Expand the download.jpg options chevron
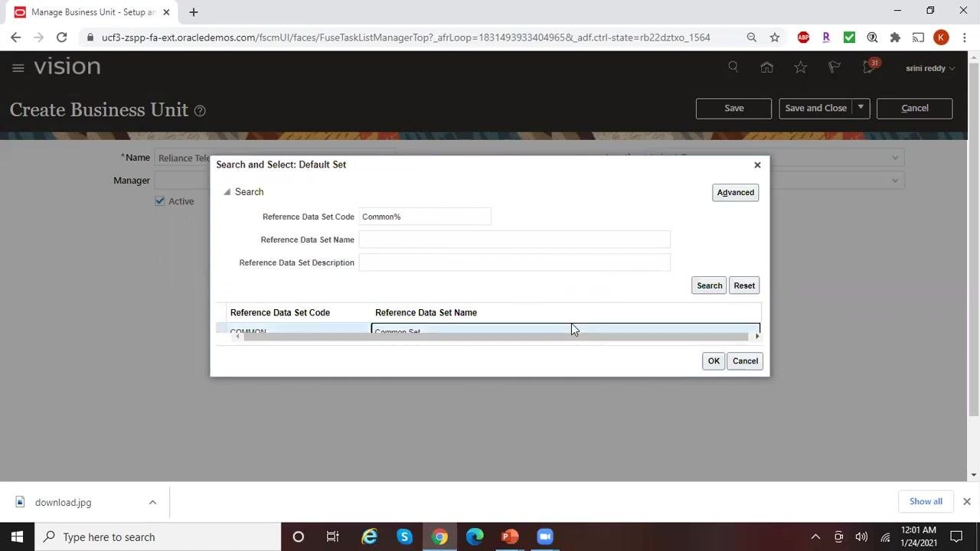The height and width of the screenshot is (551, 980). click(x=152, y=503)
